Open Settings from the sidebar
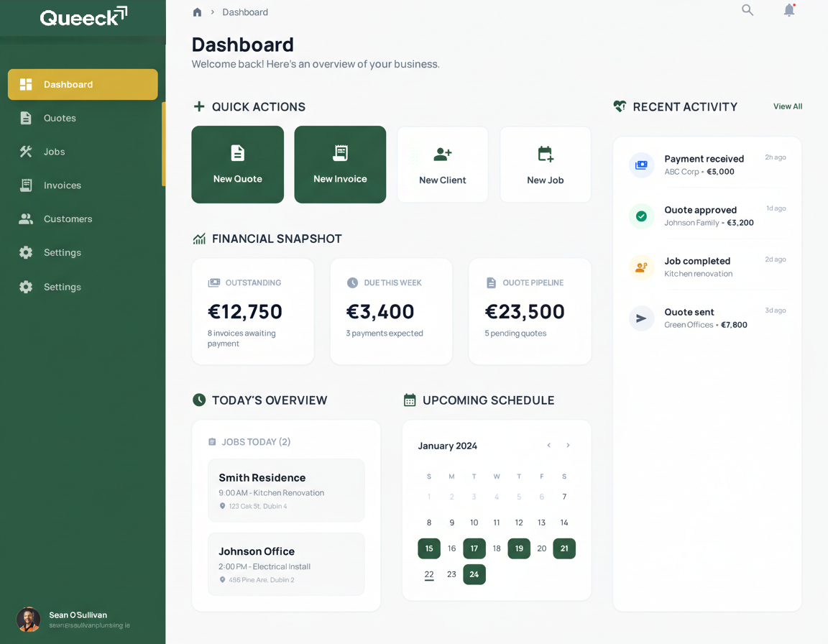The width and height of the screenshot is (828, 644). (62, 252)
